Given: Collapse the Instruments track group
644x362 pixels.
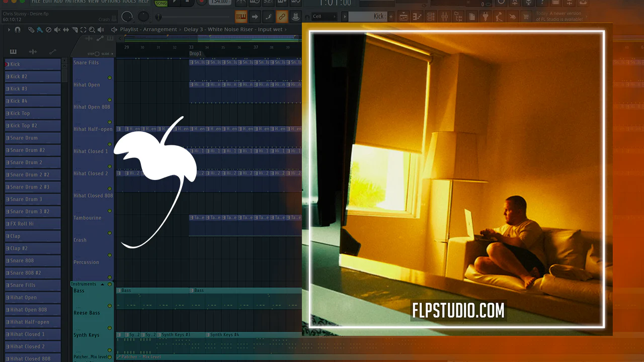Looking at the screenshot, I should pos(103,285).
